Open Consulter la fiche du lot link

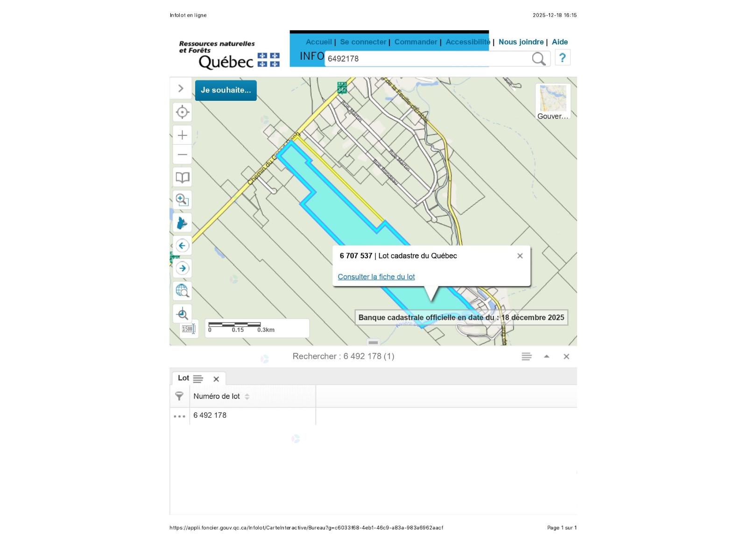(376, 277)
